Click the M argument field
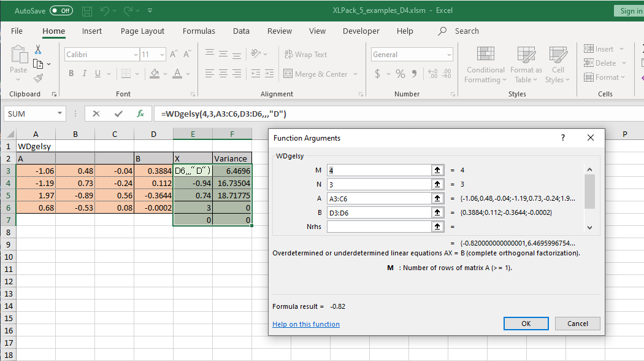 (x=379, y=170)
